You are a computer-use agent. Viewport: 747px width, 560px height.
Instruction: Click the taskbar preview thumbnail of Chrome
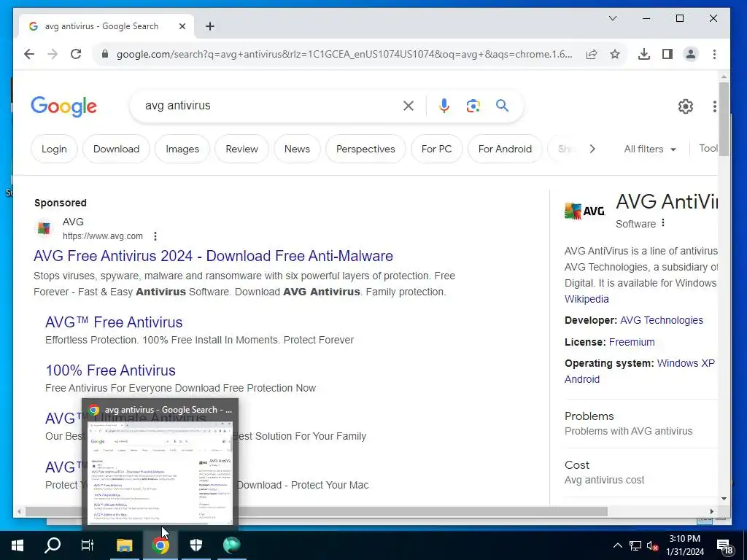pyautogui.click(x=160, y=472)
